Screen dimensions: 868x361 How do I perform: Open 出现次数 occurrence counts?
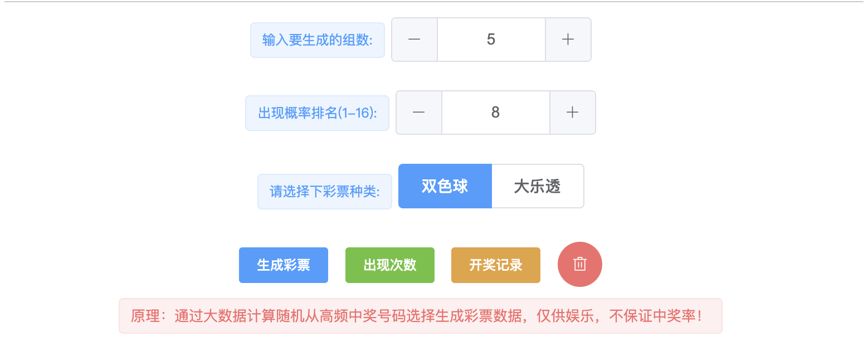[390, 265]
